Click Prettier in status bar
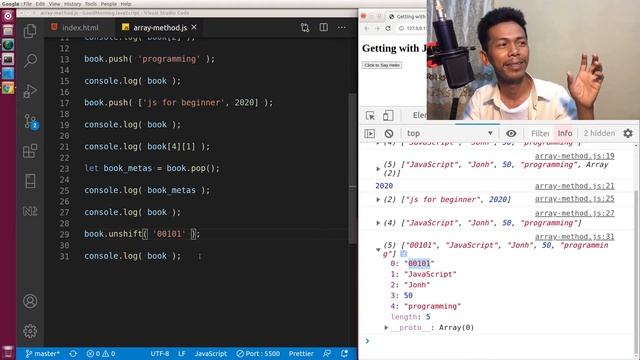This screenshot has height=360, width=640. 301,353
